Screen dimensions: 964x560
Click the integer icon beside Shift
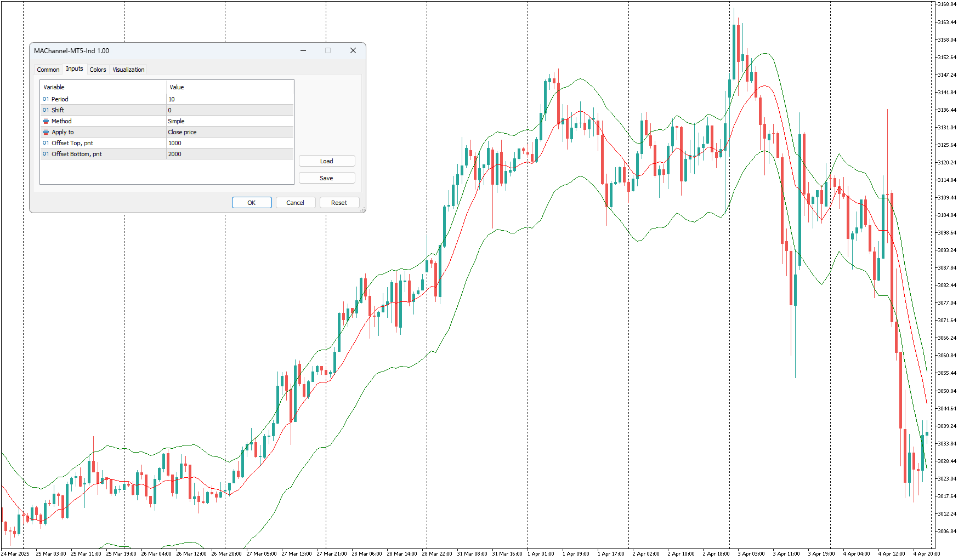(46, 110)
